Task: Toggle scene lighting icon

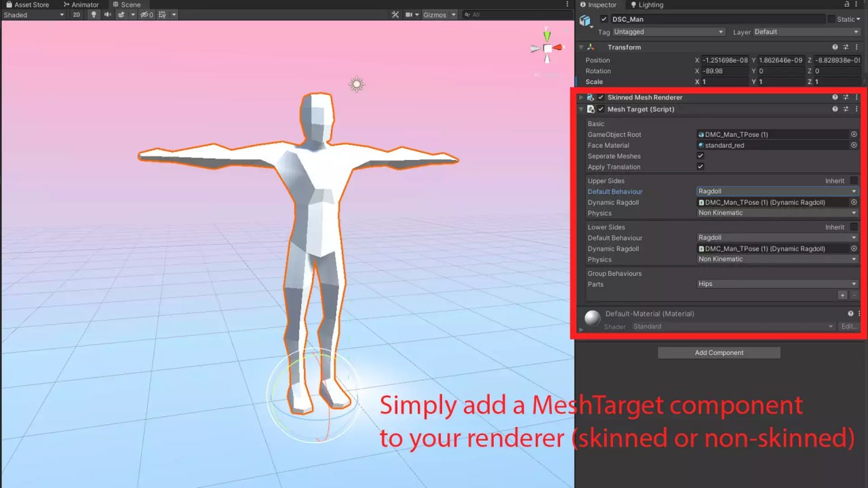Action: point(94,14)
